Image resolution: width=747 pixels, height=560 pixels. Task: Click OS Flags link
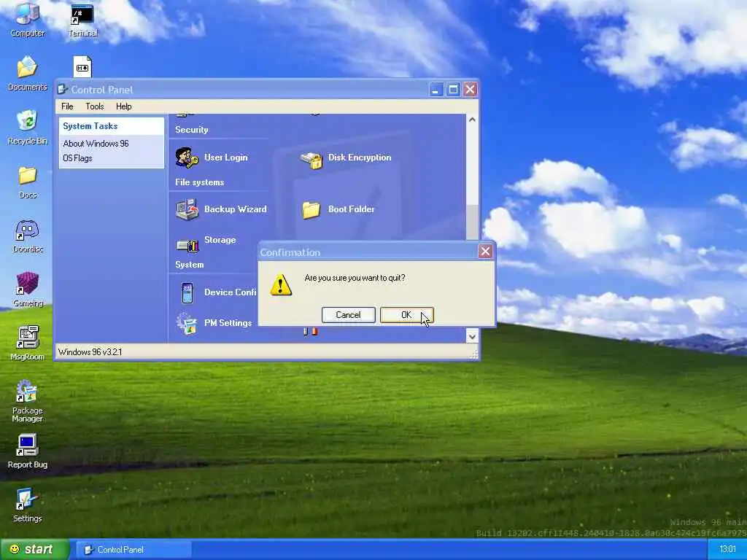click(77, 158)
